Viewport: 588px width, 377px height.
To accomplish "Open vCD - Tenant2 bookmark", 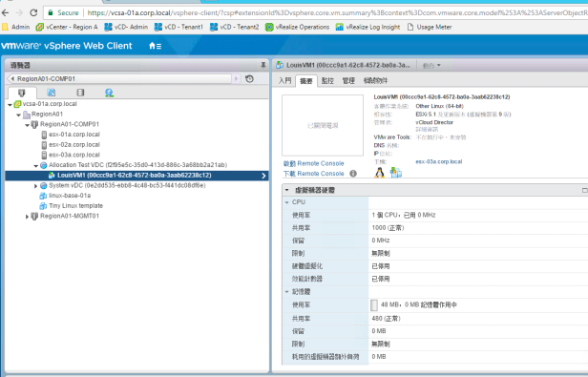I will [x=235, y=27].
